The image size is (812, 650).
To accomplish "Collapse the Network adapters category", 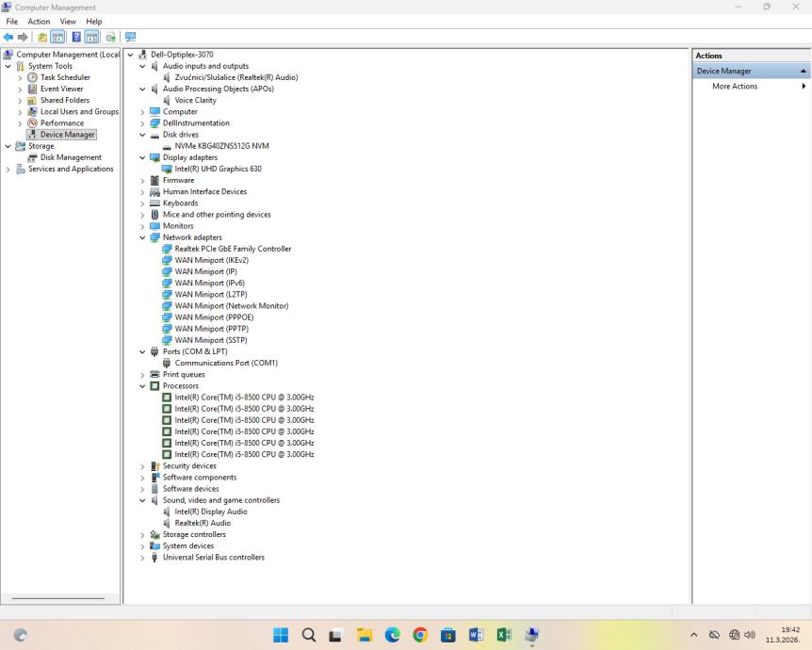I will (142, 237).
